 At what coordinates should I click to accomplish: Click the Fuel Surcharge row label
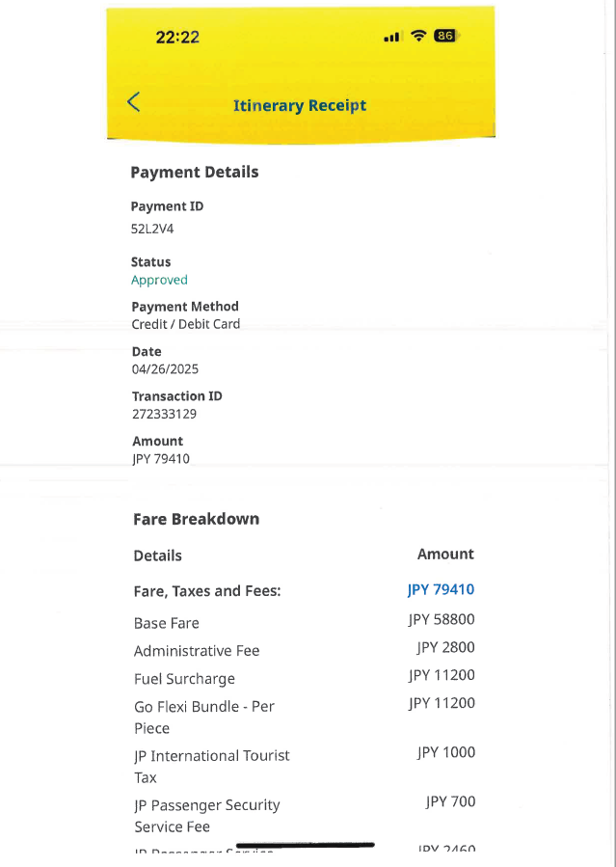tap(184, 679)
